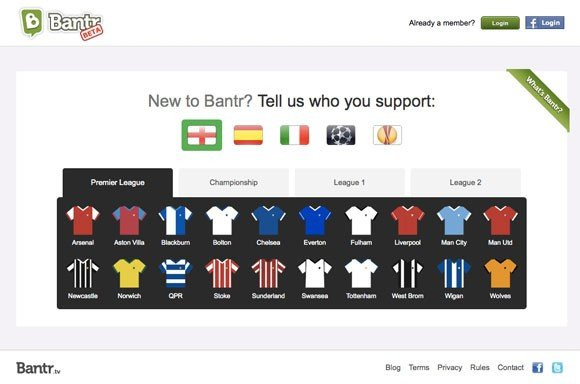The image size is (580, 384).
Task: Switch to the Championship tab
Action: [x=233, y=182]
